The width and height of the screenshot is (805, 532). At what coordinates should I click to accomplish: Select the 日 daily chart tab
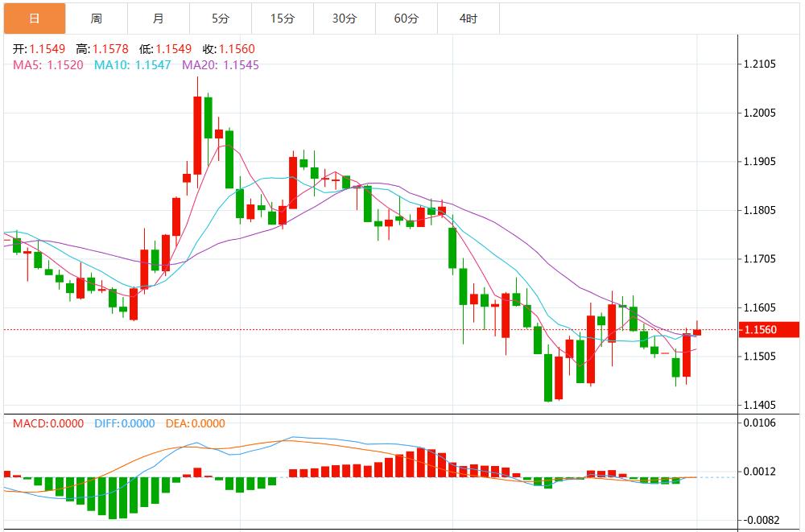[34, 18]
